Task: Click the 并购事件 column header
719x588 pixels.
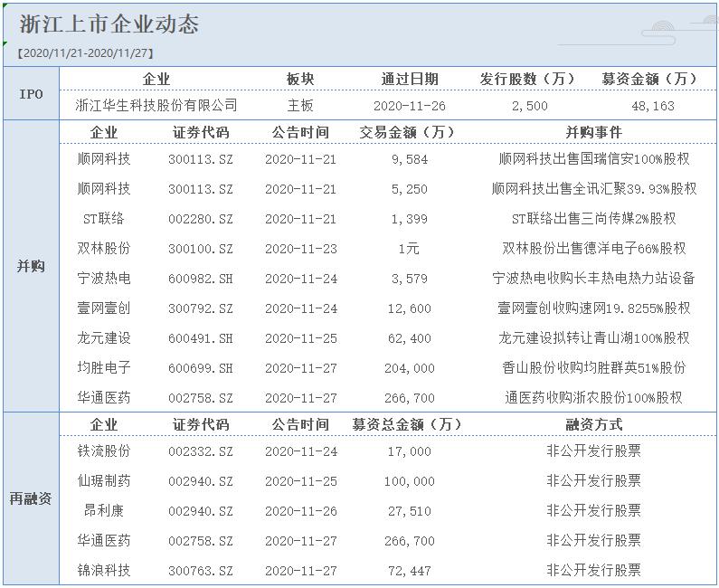Action: tap(594, 132)
